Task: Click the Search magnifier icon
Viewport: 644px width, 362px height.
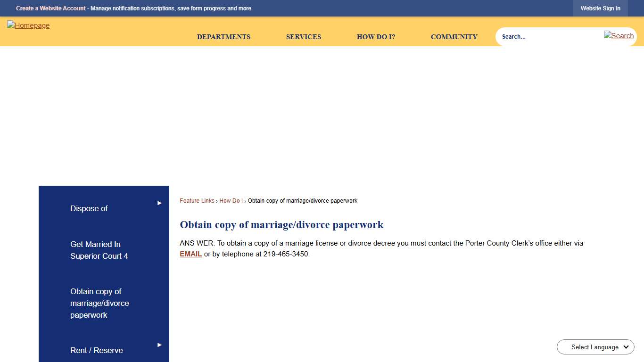Action: pyautogui.click(x=619, y=36)
